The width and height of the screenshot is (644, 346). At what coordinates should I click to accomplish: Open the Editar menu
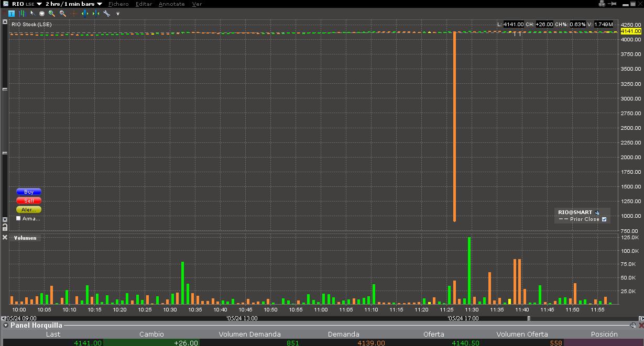point(144,4)
